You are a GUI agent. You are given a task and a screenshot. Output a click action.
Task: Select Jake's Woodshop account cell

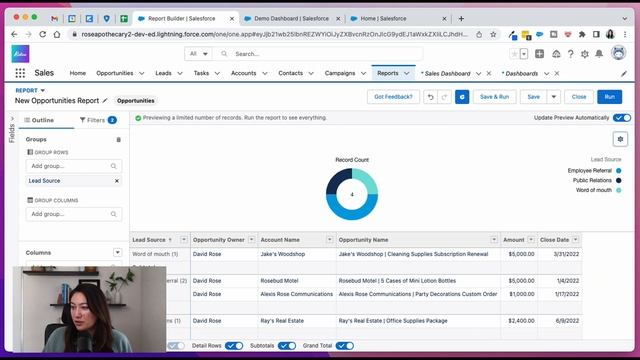point(297,254)
